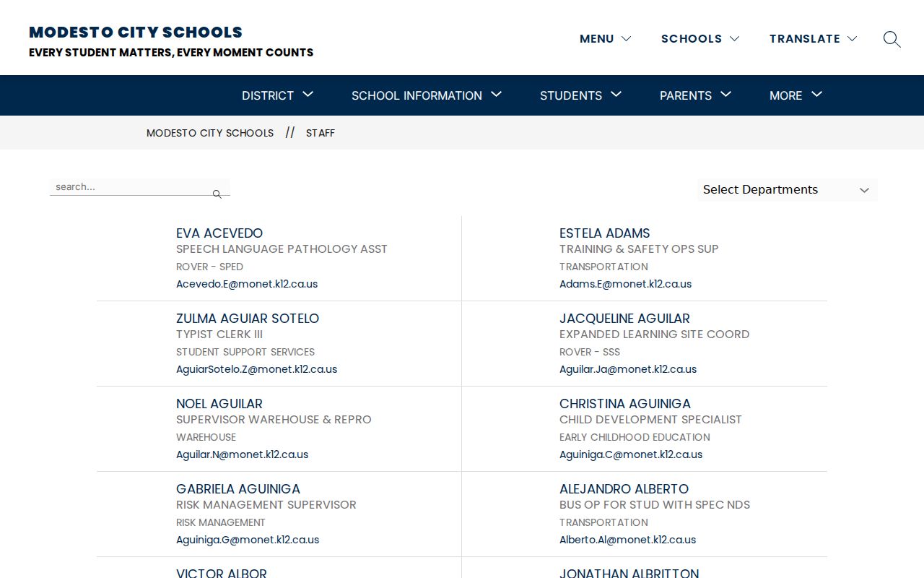Open the STUDENTS nav item

tap(571, 95)
